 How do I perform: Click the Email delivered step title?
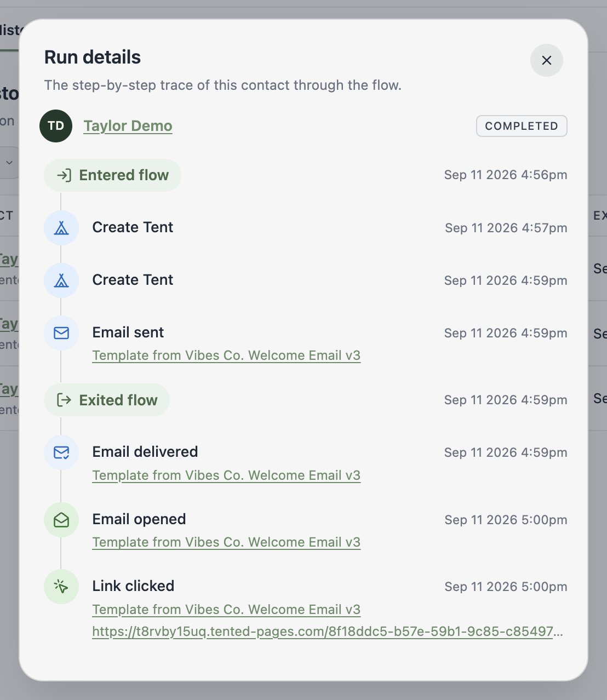(x=145, y=452)
